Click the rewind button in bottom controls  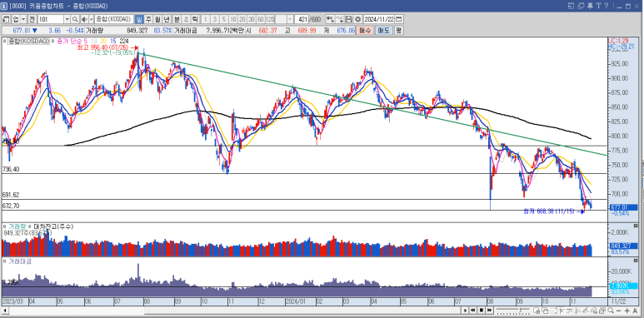[x=473, y=311]
